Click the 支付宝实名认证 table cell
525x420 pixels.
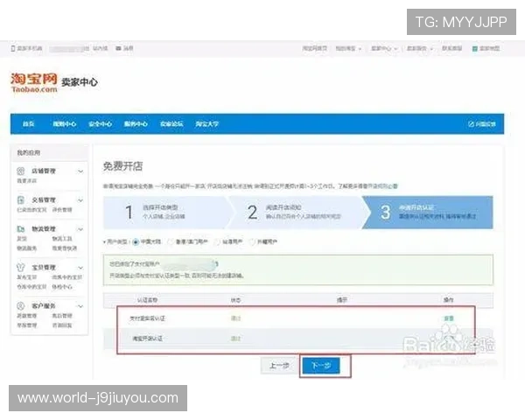tap(147, 318)
